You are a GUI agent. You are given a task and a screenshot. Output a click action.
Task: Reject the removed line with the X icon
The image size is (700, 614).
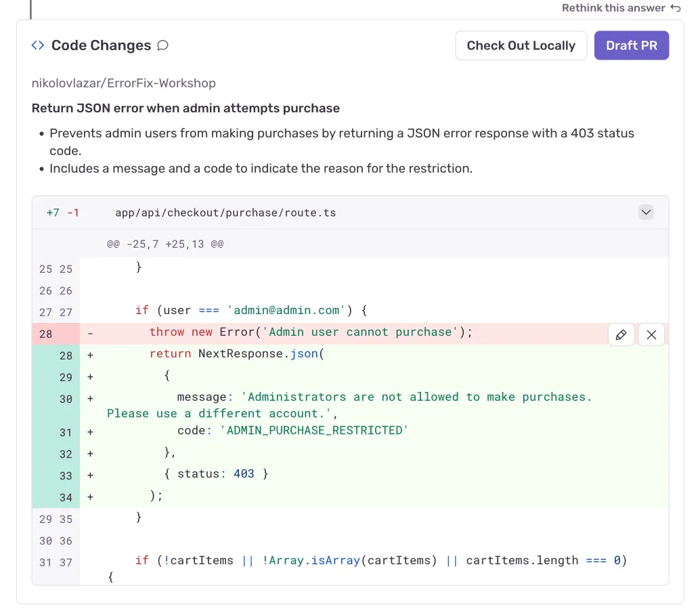(x=651, y=334)
